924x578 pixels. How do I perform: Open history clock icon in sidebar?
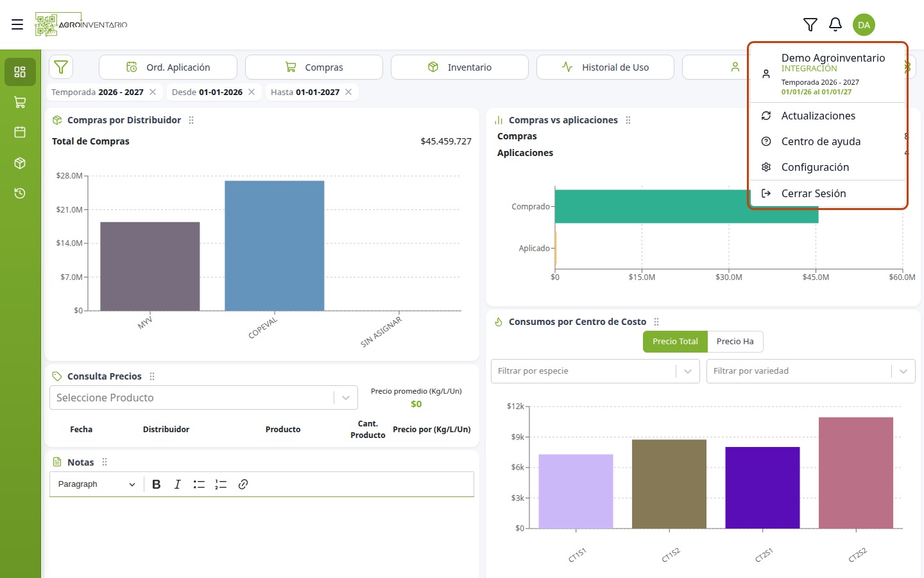20,193
